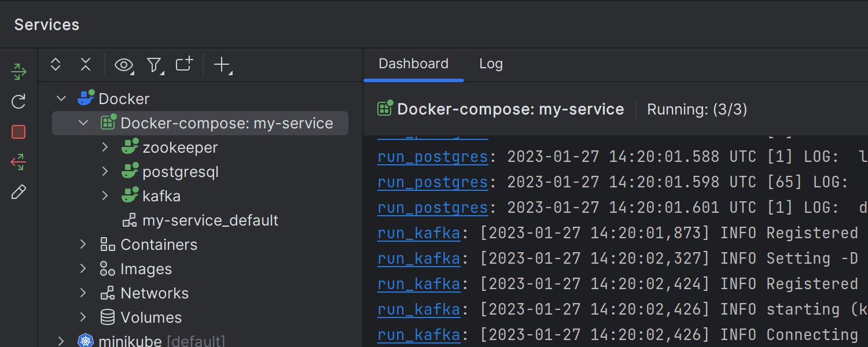Expand the zookeeper service node
Screen dimensions: 868x347
point(105,147)
